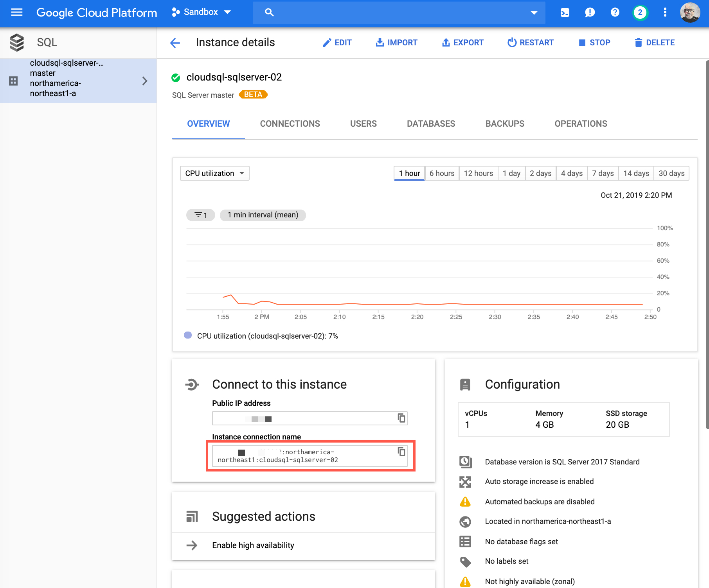Open the vertical three-dot settings menu
This screenshot has height=588, width=709.
(x=665, y=13)
